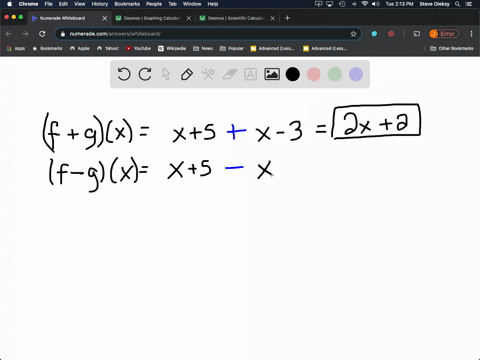Viewport: 480px width, 360px height.
Task: Choose the black ink color
Action: (293, 74)
